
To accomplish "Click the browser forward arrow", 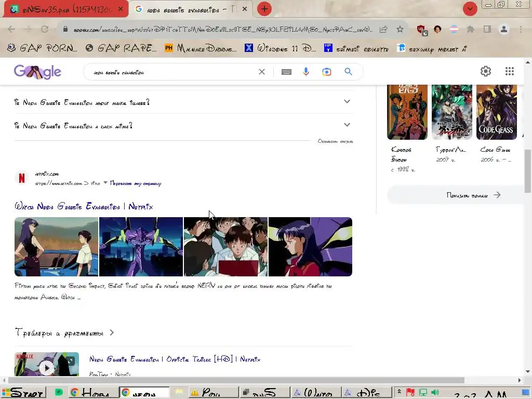I will coord(28,29).
